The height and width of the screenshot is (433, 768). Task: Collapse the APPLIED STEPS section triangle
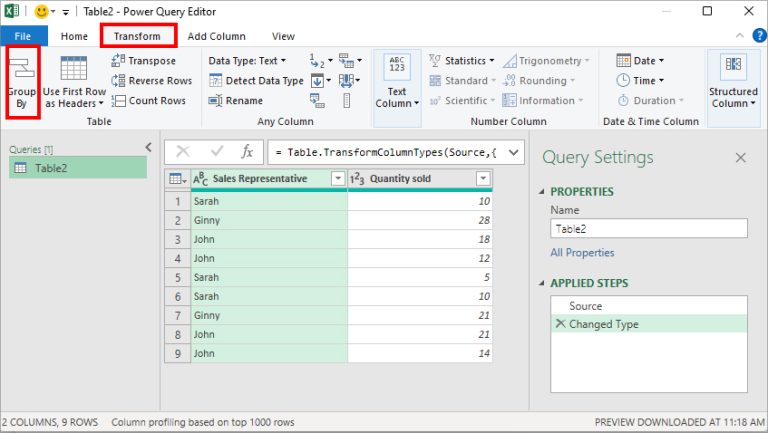coord(542,283)
